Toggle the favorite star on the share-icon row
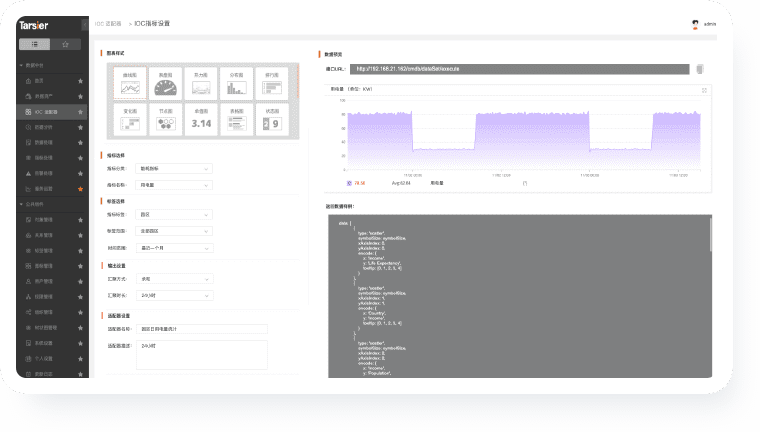Screen dimensions: 760x432 [x=80, y=312]
